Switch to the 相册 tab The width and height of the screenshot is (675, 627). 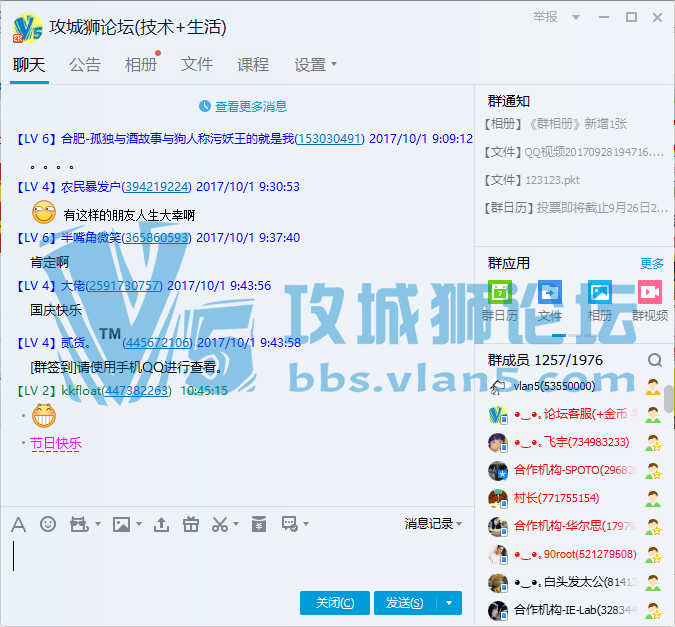click(141, 65)
